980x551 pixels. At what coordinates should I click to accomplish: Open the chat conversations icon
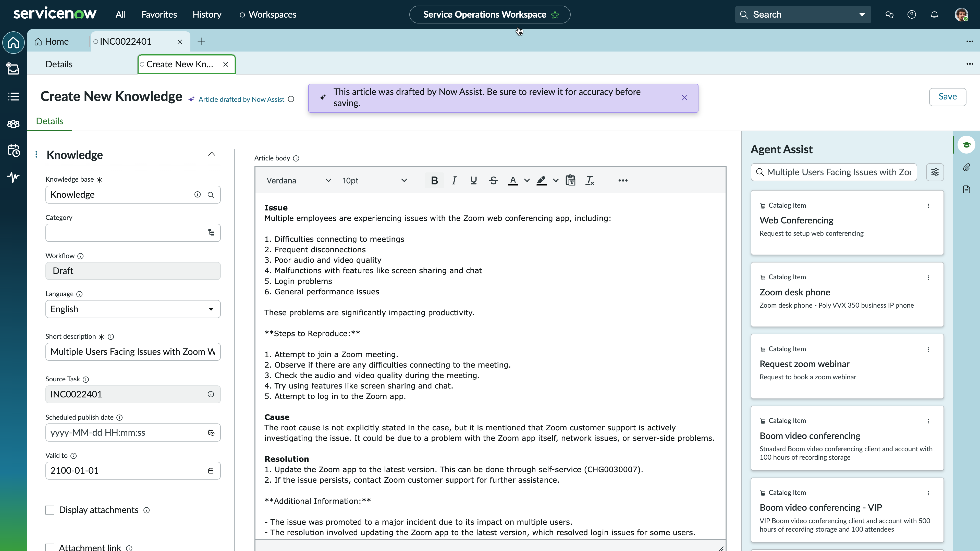[889, 15]
